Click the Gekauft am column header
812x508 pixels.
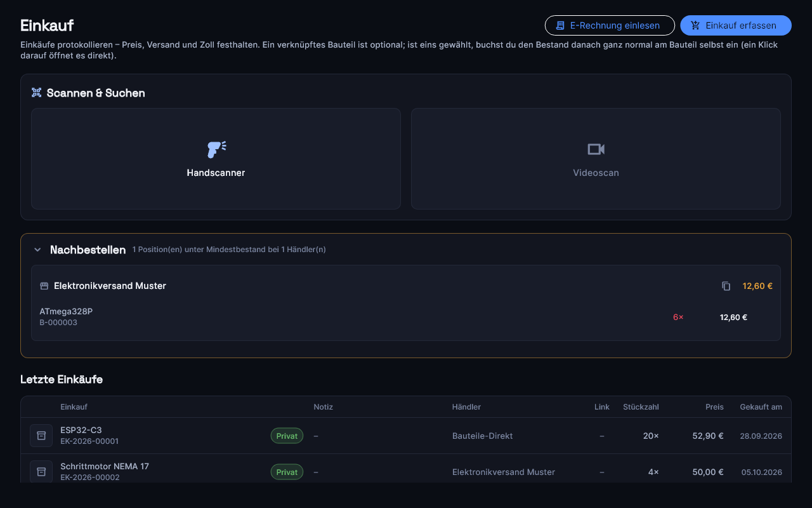click(x=761, y=407)
